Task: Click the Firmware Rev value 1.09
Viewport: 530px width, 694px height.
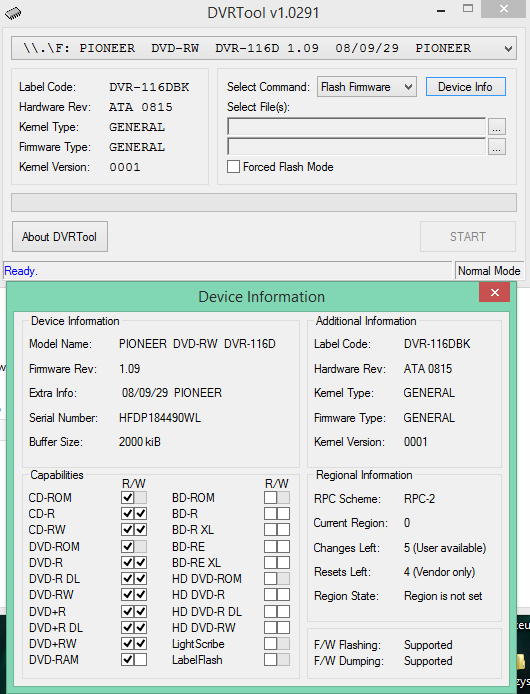Action: click(x=130, y=369)
